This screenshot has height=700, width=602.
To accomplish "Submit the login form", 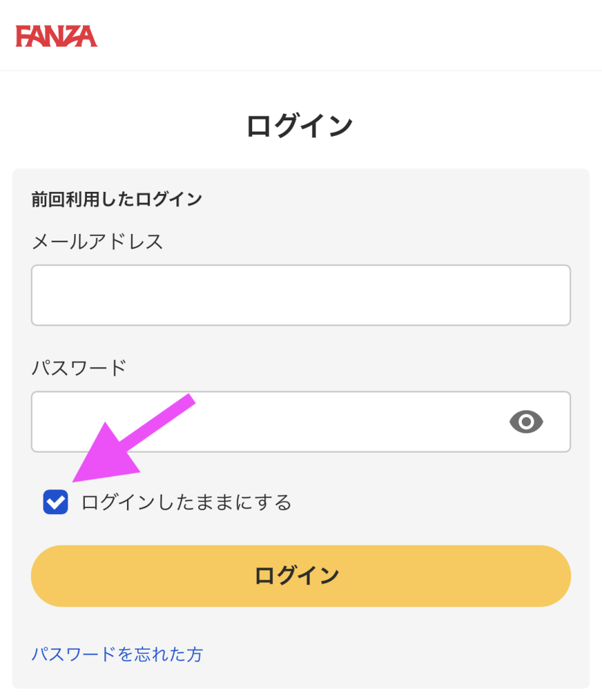I will [x=300, y=576].
